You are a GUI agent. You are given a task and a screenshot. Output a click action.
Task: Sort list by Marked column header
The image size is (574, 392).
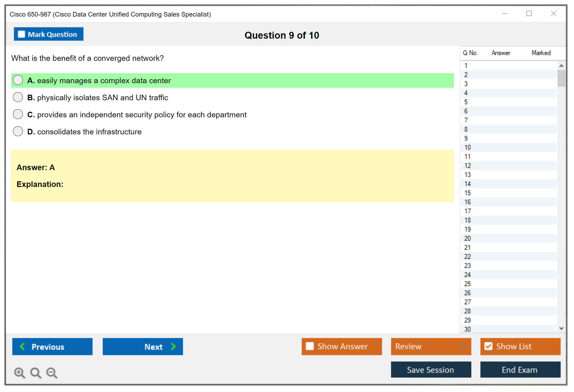[541, 53]
